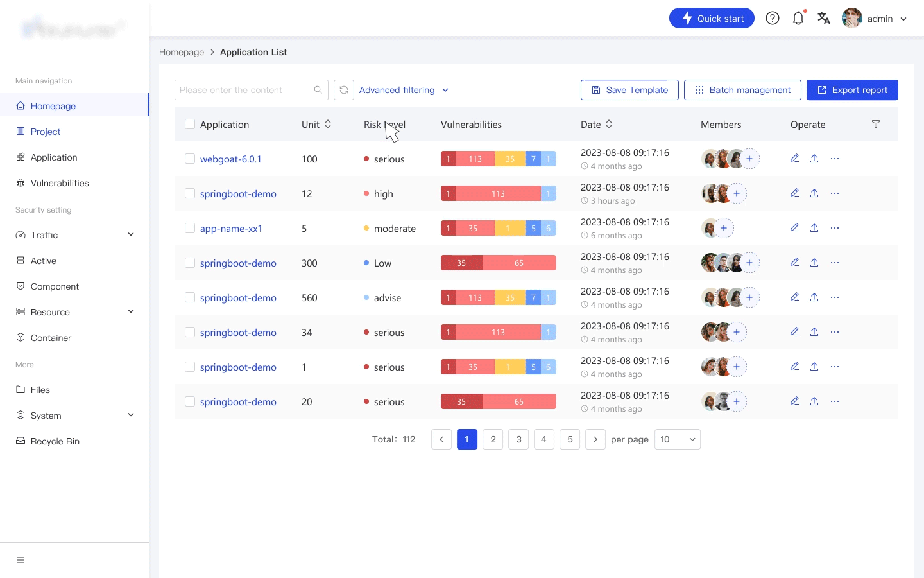This screenshot has width=924, height=578.
Task: Click upload icon in the unit 560 row
Action: pos(814,297)
